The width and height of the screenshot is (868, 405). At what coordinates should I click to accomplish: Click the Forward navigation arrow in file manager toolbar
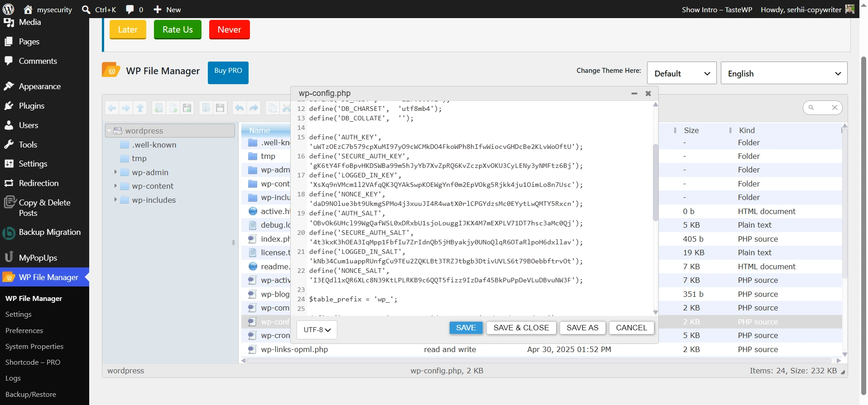(126, 108)
